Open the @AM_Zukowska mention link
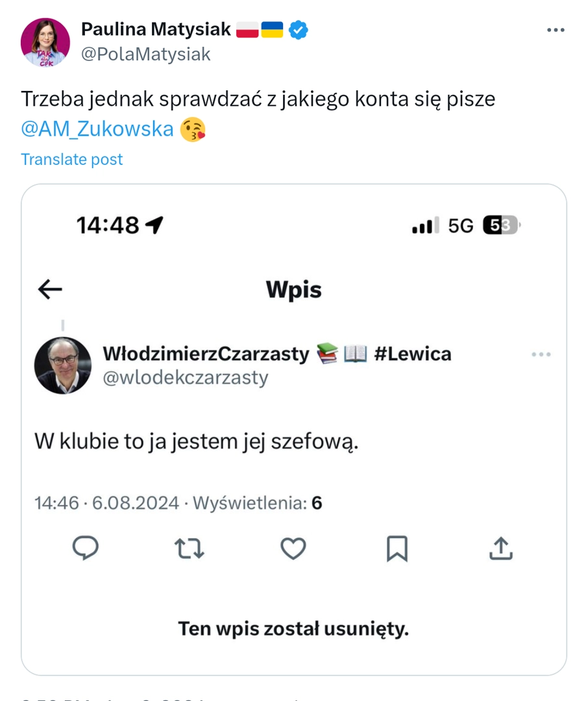The height and width of the screenshot is (701, 588). pyautogui.click(x=97, y=129)
